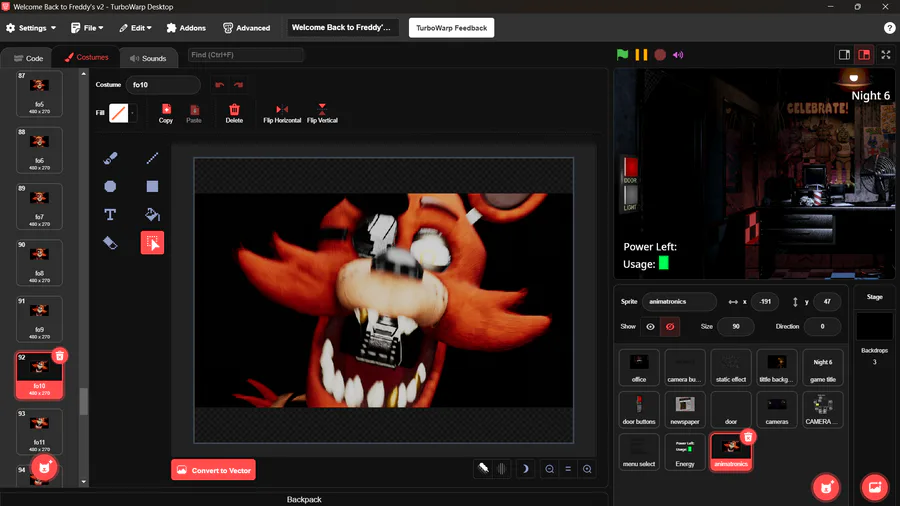Reset paint canvas zoom

[568, 469]
